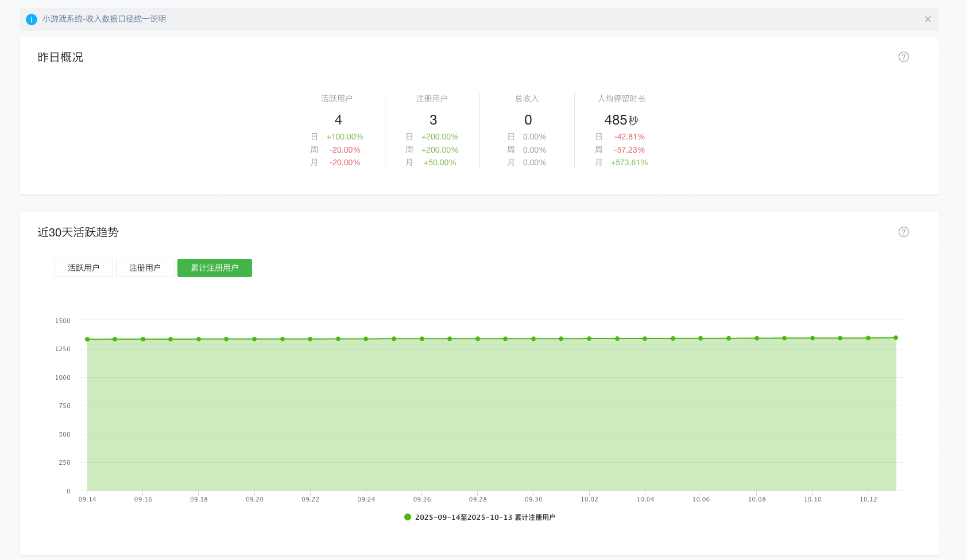Click the 1250 label on the y-axis
Screen dimensions: 967x560
tap(63, 349)
